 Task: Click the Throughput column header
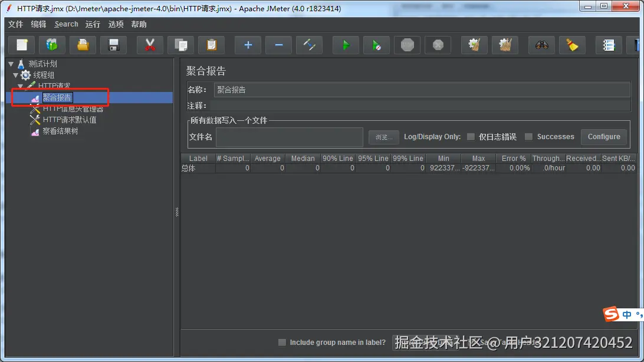pos(548,159)
